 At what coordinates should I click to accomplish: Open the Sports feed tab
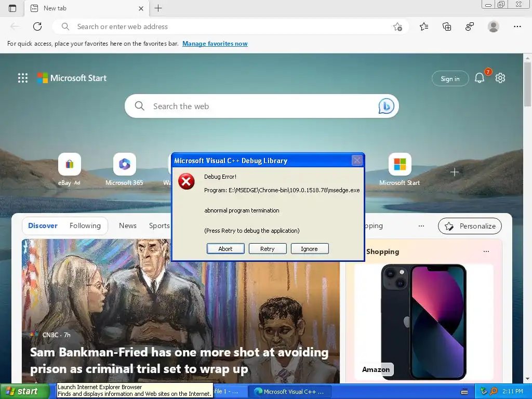159,225
